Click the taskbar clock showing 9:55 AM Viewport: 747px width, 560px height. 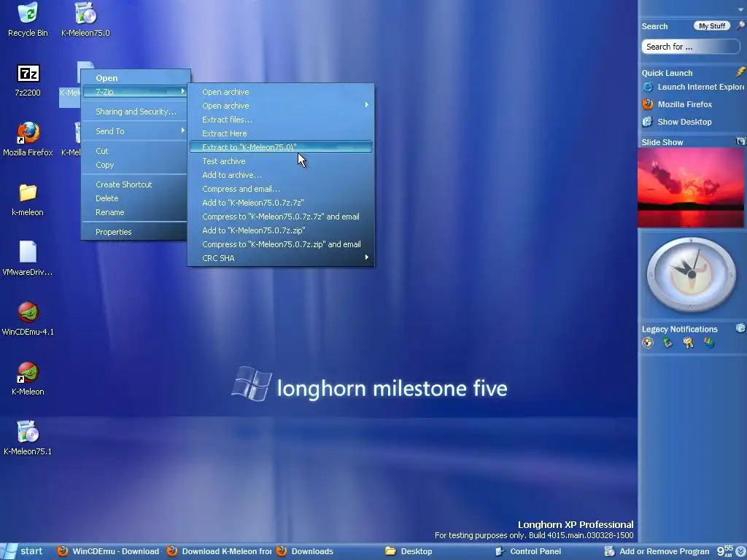(725, 551)
